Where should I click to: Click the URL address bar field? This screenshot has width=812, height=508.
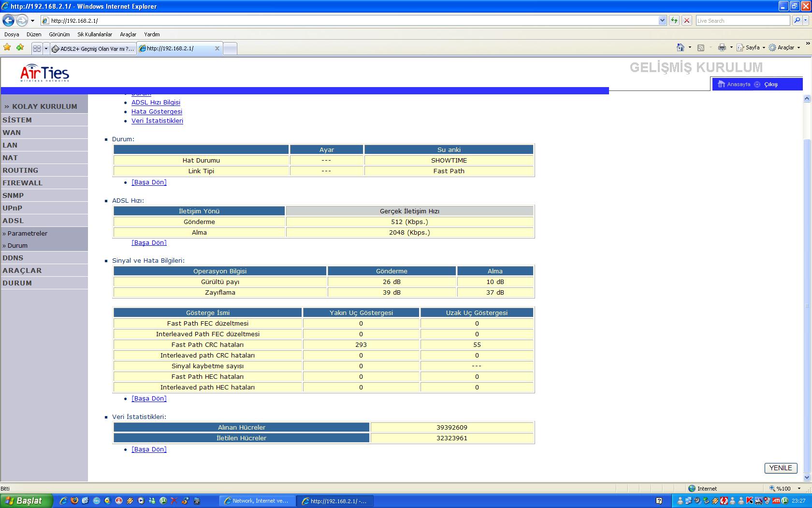tap(353, 20)
